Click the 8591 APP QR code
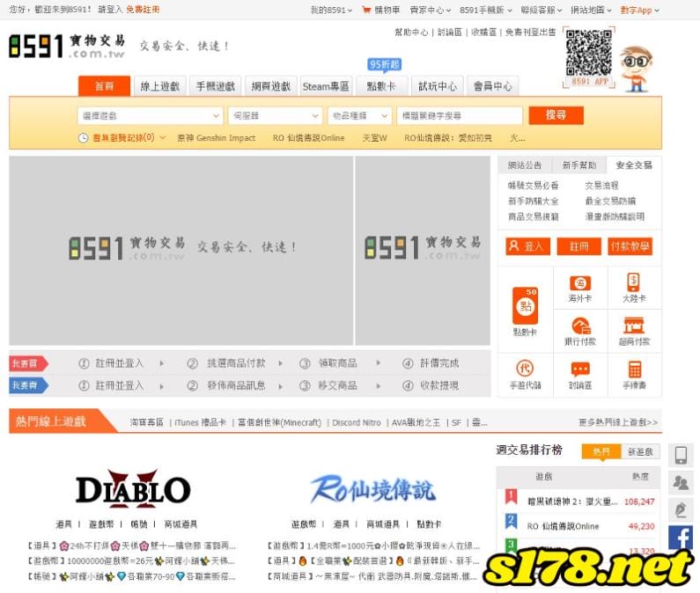This screenshot has width=700, height=593. point(589,53)
